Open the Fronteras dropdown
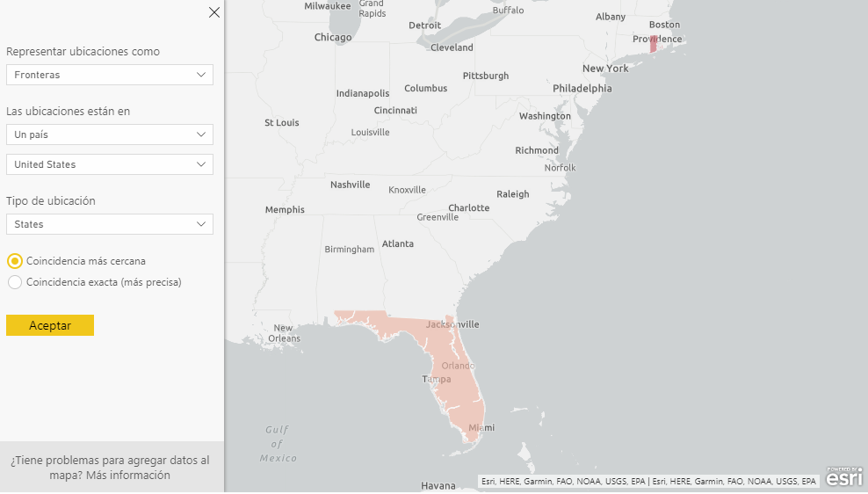868x494 pixels. click(110, 75)
